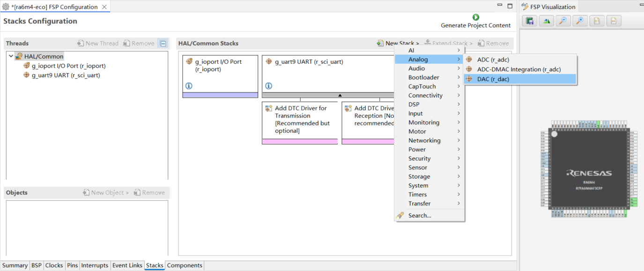Screen dimensions: 644x271
Task: Collapse the g_uart9 UART stack triangle bar
Action: tap(340, 95)
